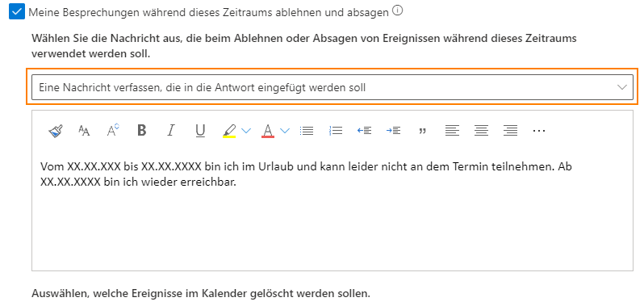Viewport: 644px width, 306px height.
Task: Apply yellow highlight color
Action: click(x=229, y=131)
